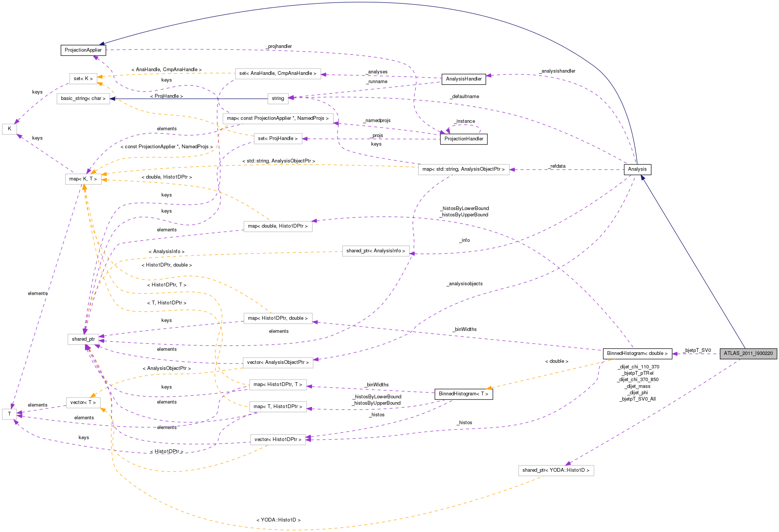Select map< double, Histo1DPtr > node
Viewport: 779px width, 532px height.
click(278, 226)
